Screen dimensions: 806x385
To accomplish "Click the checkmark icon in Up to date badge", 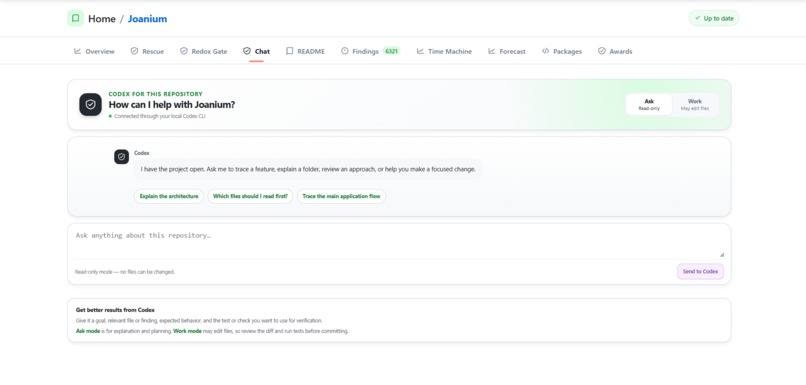I will click(x=698, y=18).
